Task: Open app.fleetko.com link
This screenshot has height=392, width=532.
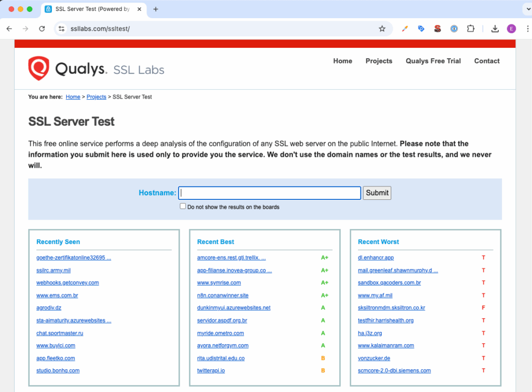Action: click(x=56, y=358)
